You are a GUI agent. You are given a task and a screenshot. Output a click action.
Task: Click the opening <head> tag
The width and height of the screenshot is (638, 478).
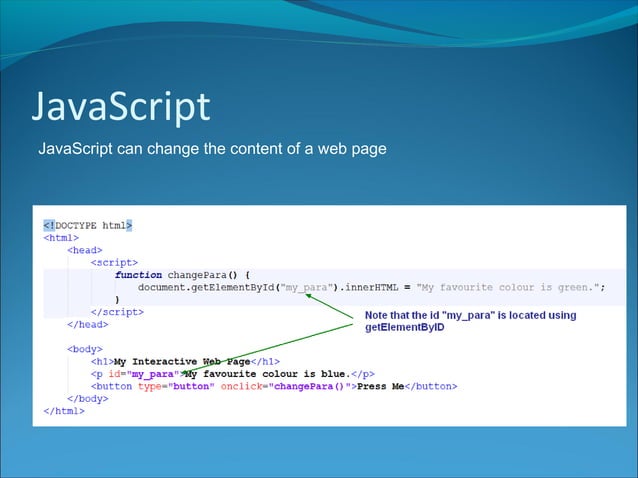pos(85,250)
